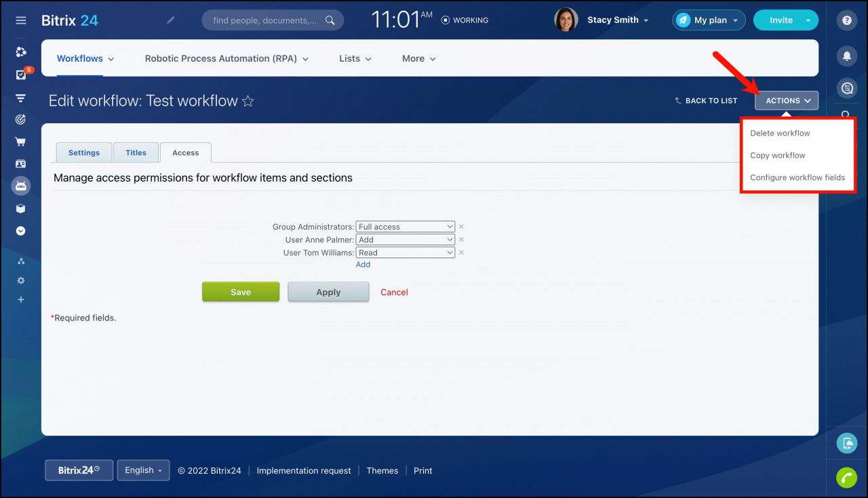Click the find people, documents search field

pyautogui.click(x=273, y=20)
